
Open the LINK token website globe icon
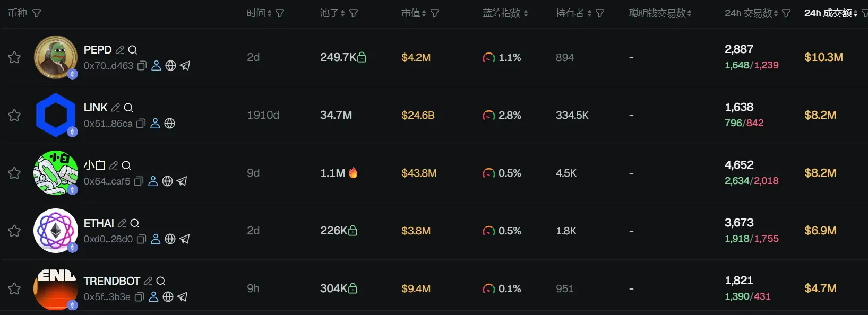169,124
